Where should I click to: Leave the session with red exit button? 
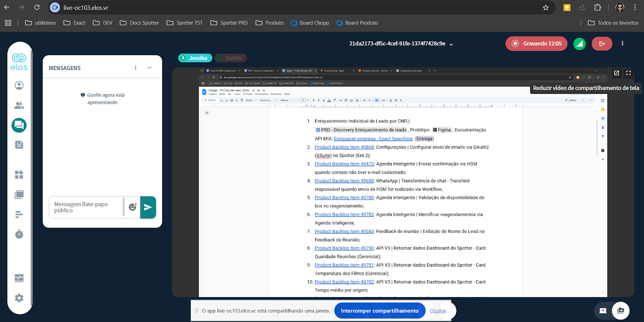[x=602, y=43]
